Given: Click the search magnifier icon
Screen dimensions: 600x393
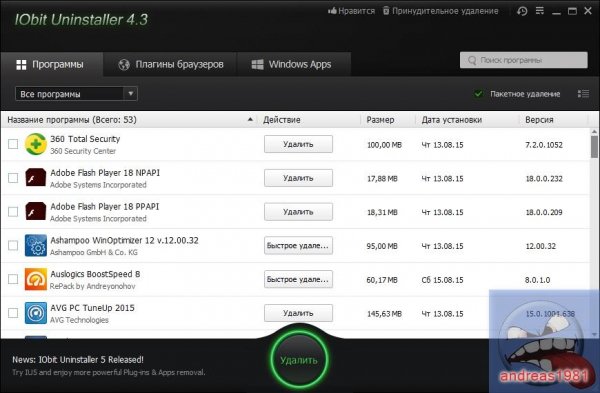Looking at the screenshot, I should (x=472, y=60).
